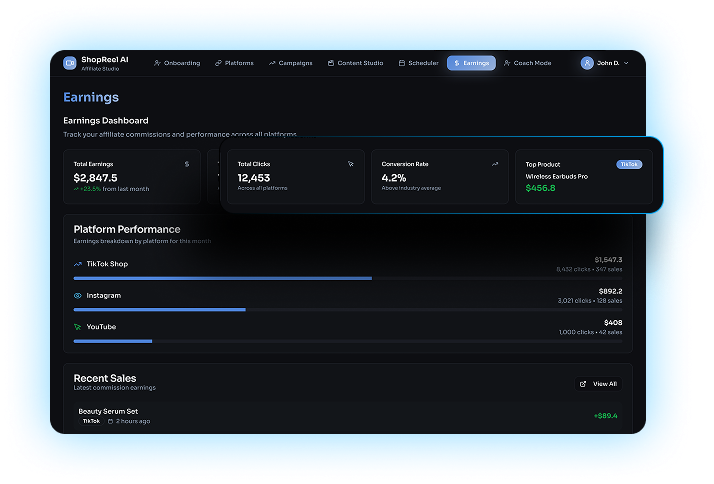Click the pointer icon beside YouTube
The height and width of the screenshot is (484, 714).
pos(78,327)
